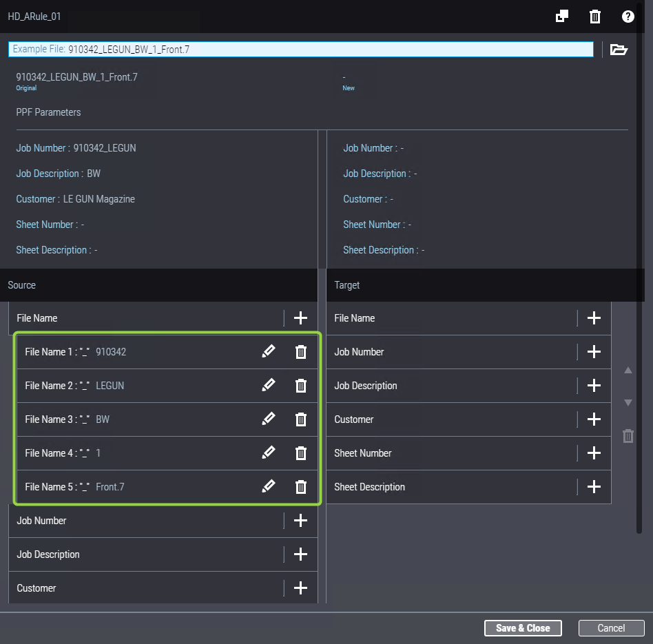The image size is (653, 644).
Task: Add entry to Source Job Number
Action: click(300, 521)
